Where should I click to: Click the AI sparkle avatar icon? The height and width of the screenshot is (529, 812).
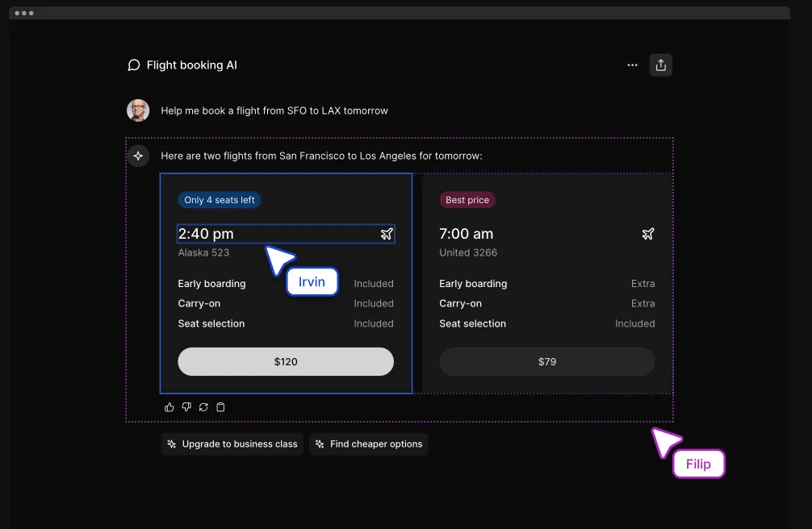coord(138,156)
